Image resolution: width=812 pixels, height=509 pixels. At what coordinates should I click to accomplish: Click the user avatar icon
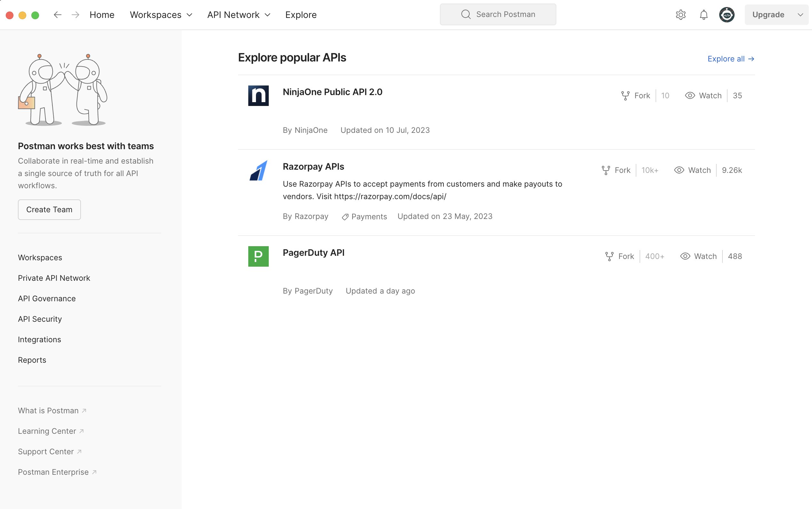click(727, 15)
